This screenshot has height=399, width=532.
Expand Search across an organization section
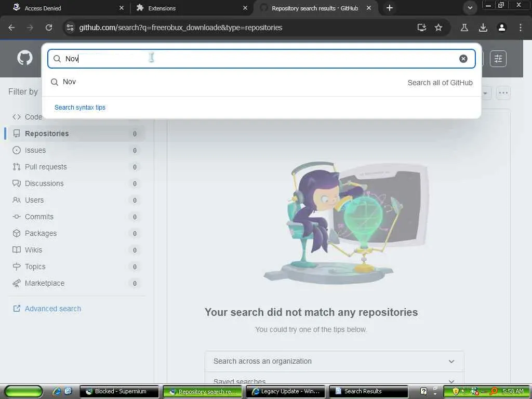(x=334, y=362)
